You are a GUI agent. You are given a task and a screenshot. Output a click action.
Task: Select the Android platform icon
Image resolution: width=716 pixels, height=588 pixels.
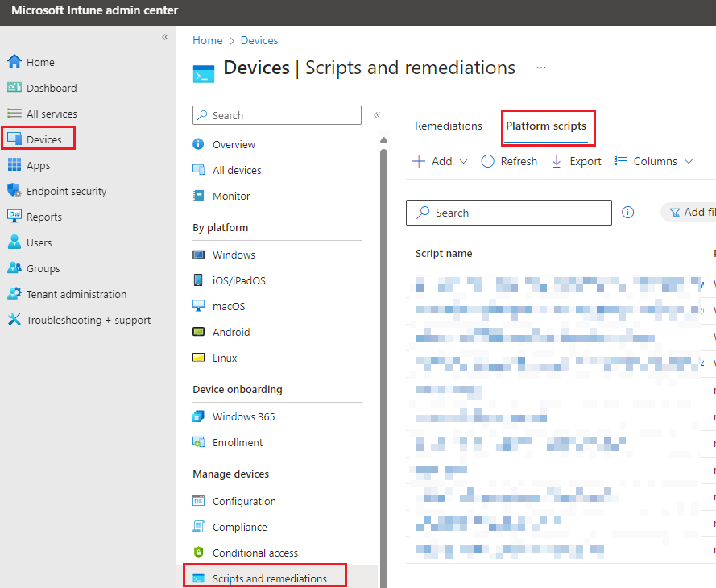point(198,331)
